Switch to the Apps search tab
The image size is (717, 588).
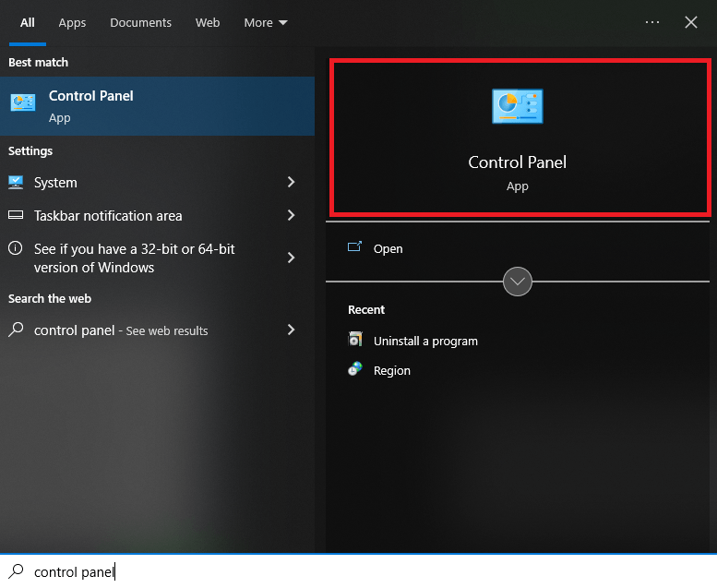72,23
